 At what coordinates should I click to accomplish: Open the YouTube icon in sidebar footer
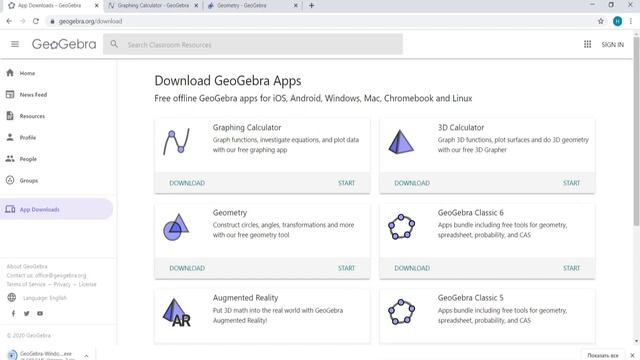tap(40, 313)
